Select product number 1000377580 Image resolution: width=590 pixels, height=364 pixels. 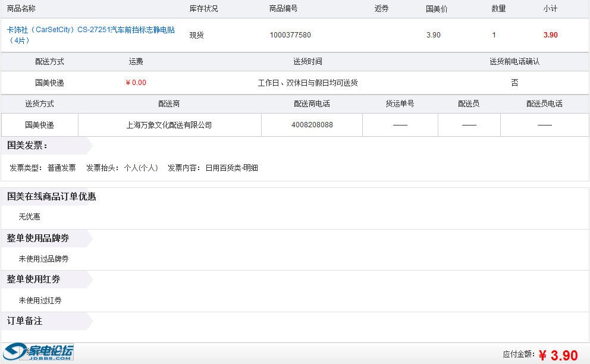click(x=290, y=35)
